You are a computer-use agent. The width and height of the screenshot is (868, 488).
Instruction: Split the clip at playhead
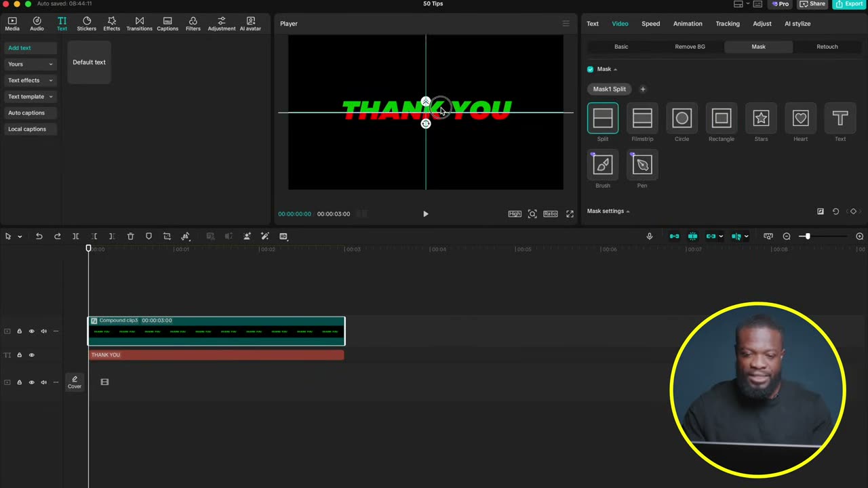[76, 237]
